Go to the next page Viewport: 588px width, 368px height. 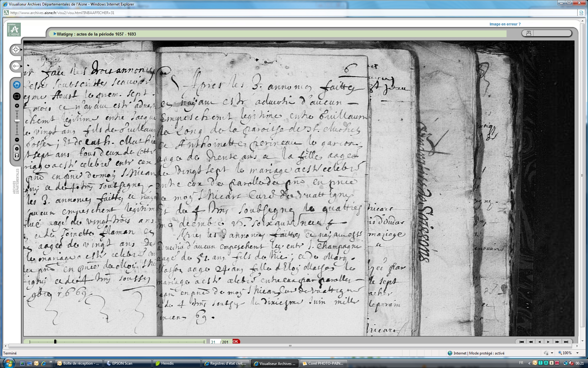548,342
